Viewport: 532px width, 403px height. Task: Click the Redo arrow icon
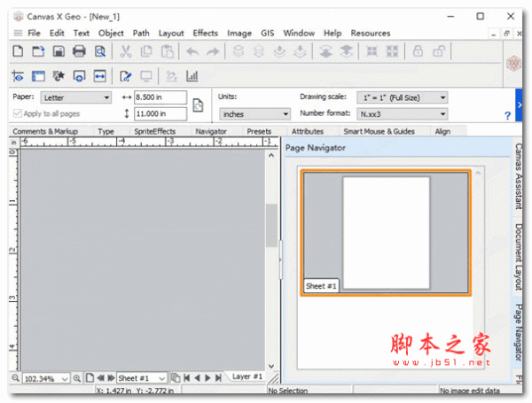click(213, 52)
